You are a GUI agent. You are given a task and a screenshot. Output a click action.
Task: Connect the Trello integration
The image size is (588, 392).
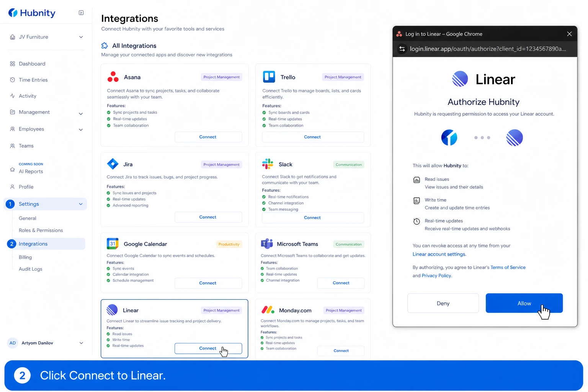coord(313,137)
